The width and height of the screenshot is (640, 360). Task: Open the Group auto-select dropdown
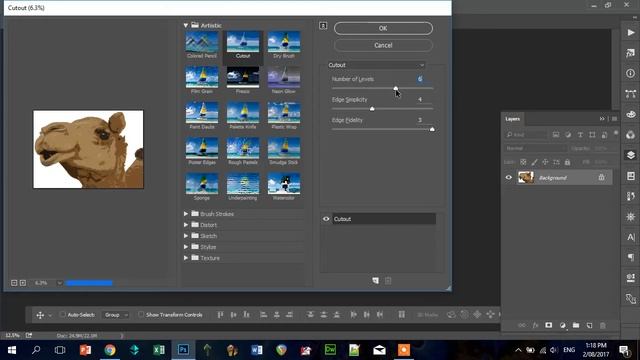coord(116,315)
